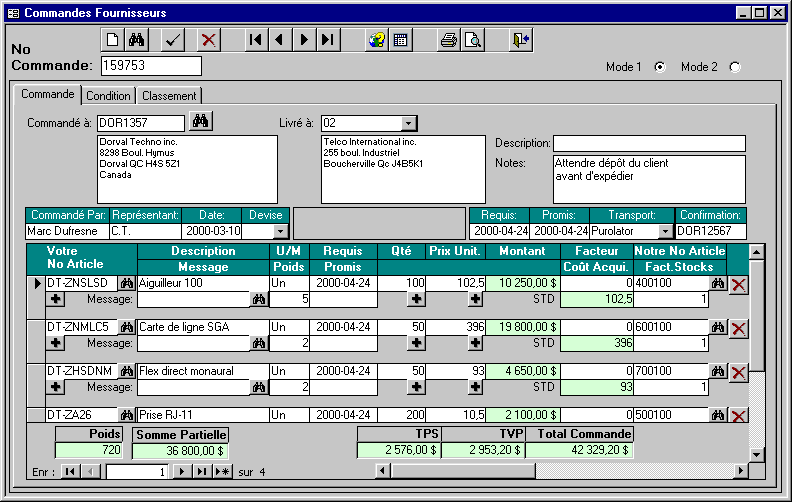792x502 pixels.
Task: Delete the Aiguilleur 100 line with red X
Action: [738, 284]
